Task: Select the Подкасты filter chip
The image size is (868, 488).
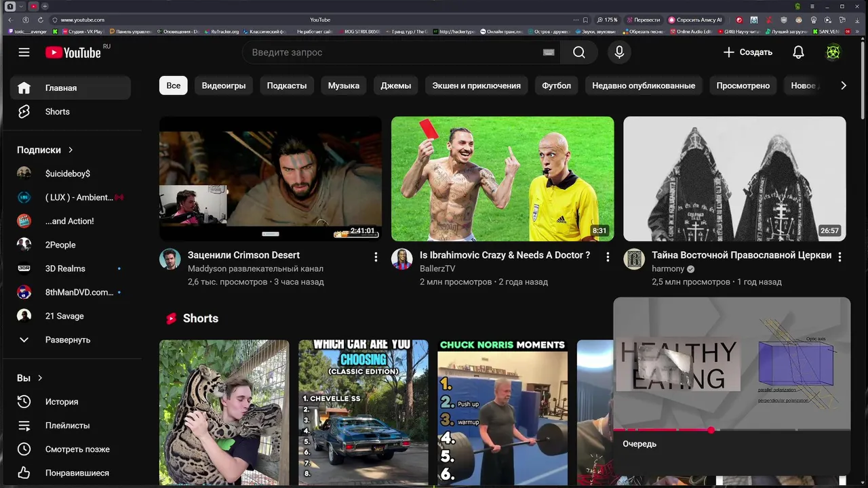Action: pyautogui.click(x=287, y=85)
